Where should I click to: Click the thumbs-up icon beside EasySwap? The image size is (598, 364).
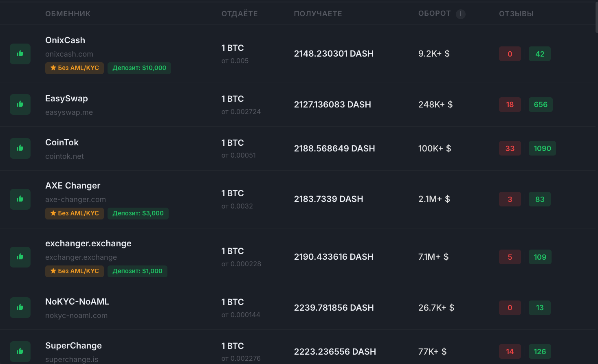coord(20,104)
